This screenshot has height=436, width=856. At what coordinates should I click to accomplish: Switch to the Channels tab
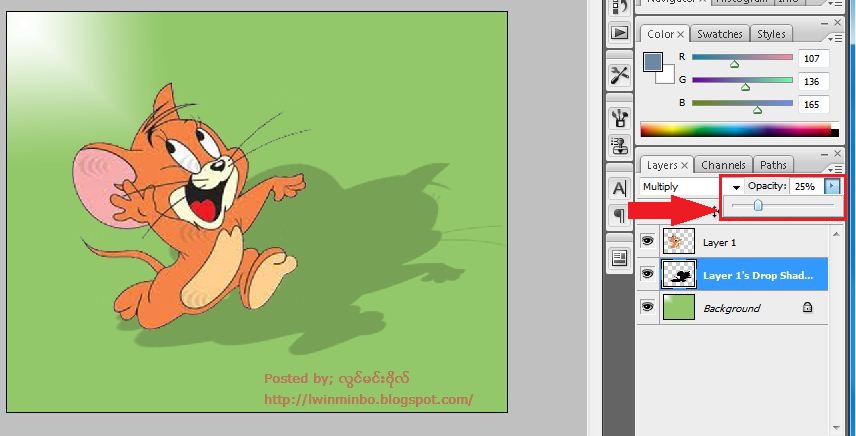coord(723,165)
